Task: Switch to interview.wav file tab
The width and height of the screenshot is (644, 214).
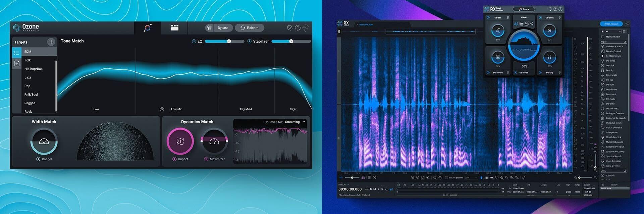Action: (366, 24)
